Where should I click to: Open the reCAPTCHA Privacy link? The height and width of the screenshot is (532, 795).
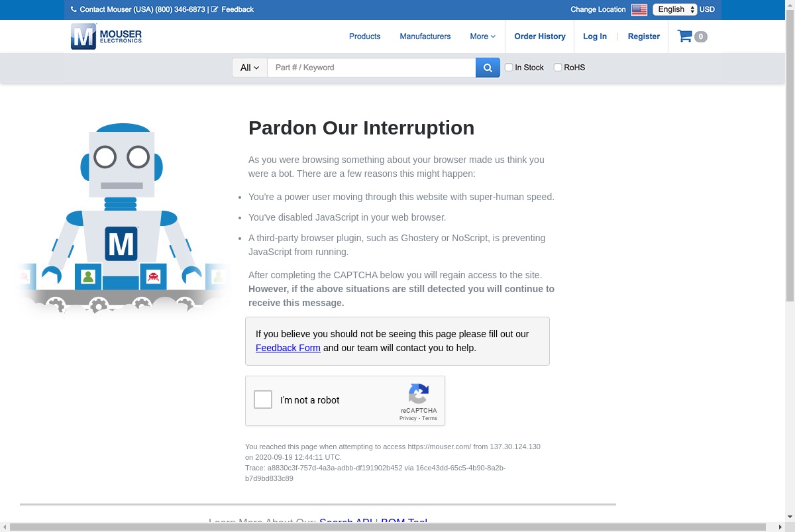[x=408, y=418]
